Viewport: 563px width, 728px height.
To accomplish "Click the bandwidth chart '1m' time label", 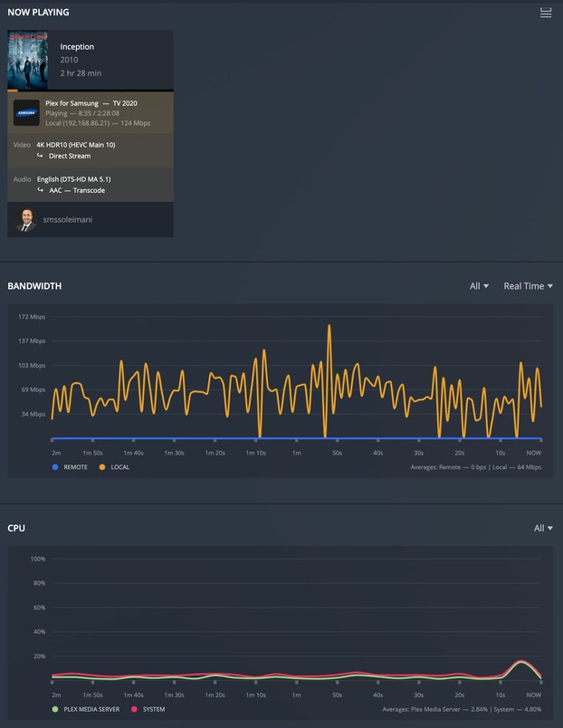I will [x=297, y=453].
